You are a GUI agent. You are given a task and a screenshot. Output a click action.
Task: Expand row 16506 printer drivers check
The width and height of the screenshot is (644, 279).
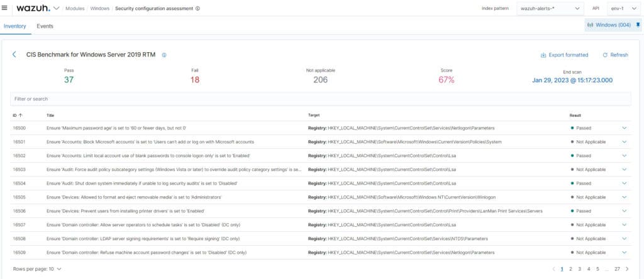(624, 211)
